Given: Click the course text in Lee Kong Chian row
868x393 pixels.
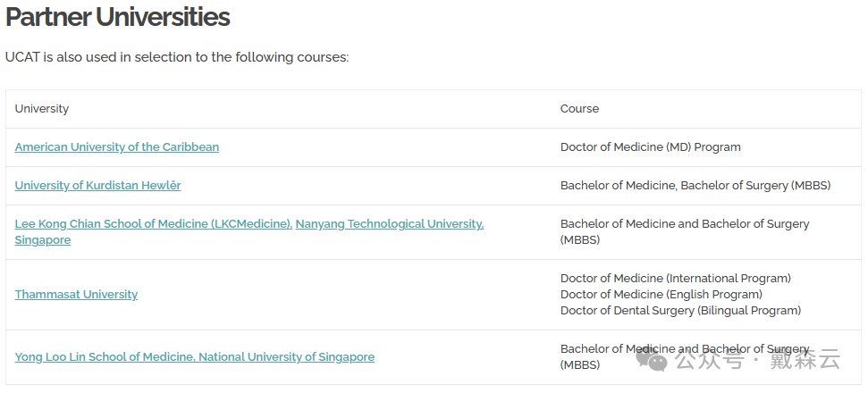Looking at the screenshot, I should tap(685, 231).
